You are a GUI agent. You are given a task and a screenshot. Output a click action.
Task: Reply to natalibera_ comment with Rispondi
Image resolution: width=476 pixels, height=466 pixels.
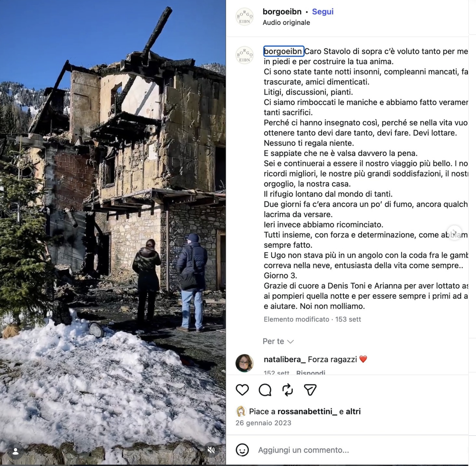point(311,373)
